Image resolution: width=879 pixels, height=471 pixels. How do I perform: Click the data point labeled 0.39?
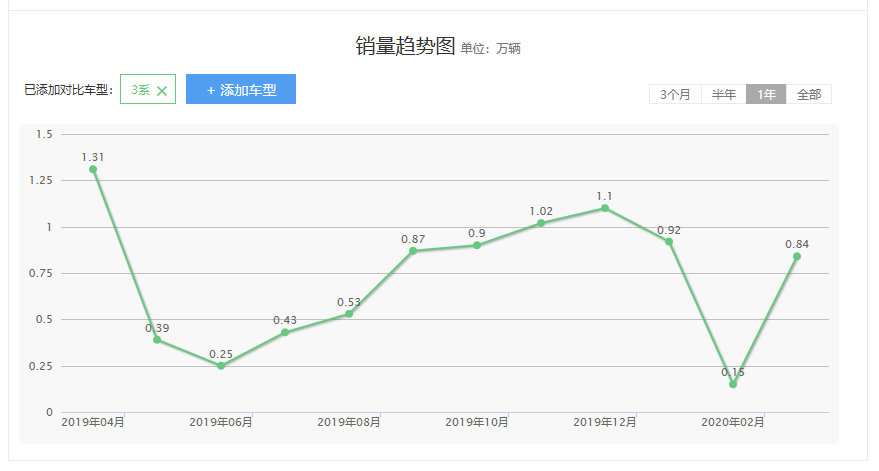(157, 340)
